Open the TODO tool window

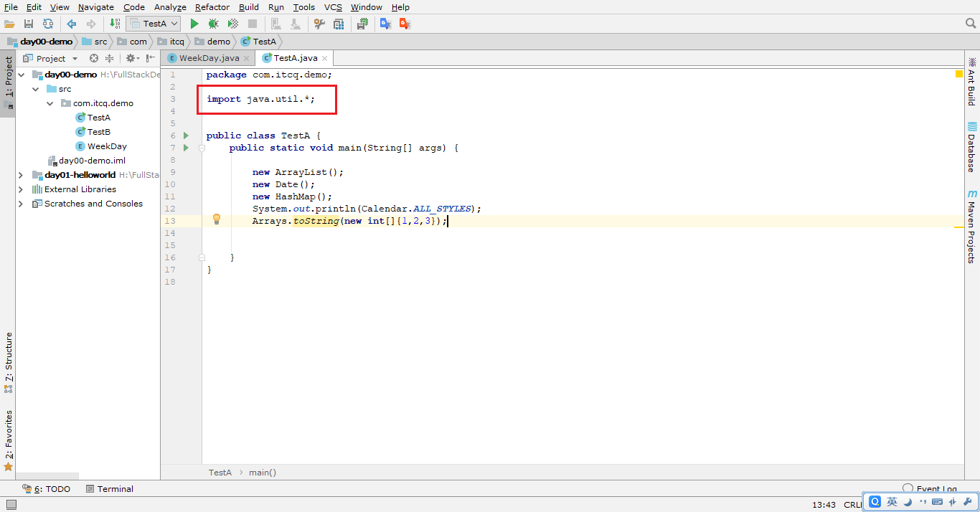click(x=47, y=489)
